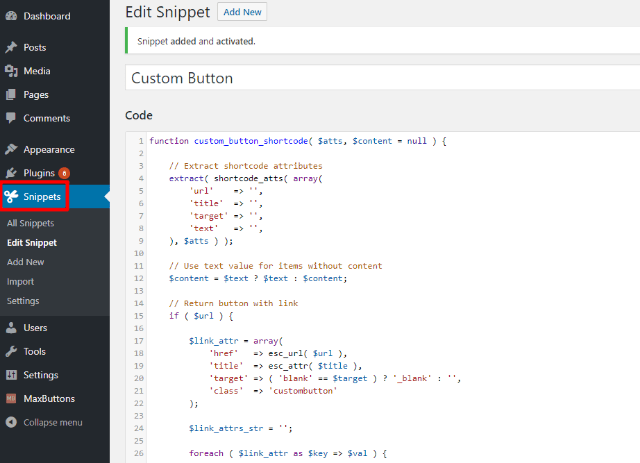Click line number 15 in gutter
640x463 pixels.
point(139,316)
